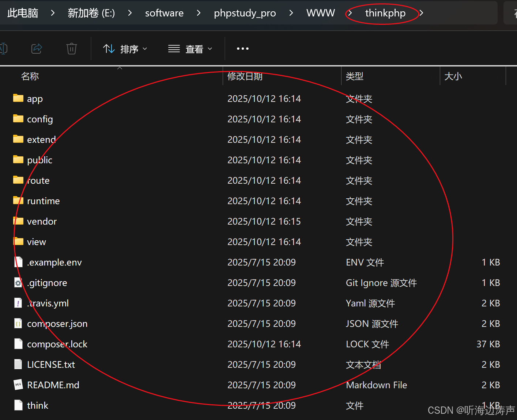Image resolution: width=517 pixels, height=420 pixels.
Task: Select the file name composer.json
Action: click(57, 324)
